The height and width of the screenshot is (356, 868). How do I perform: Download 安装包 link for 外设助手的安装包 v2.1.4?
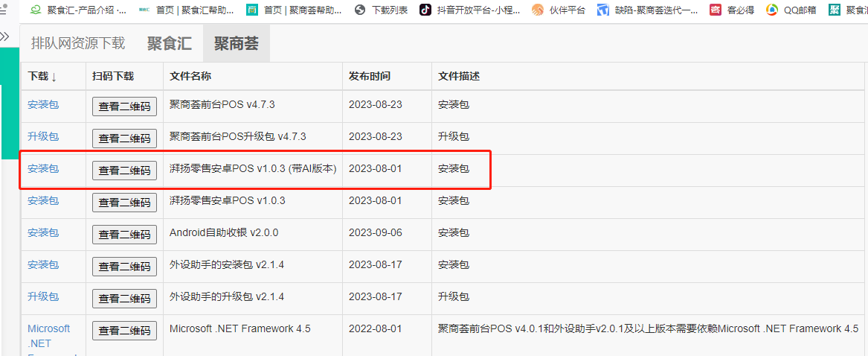43,265
